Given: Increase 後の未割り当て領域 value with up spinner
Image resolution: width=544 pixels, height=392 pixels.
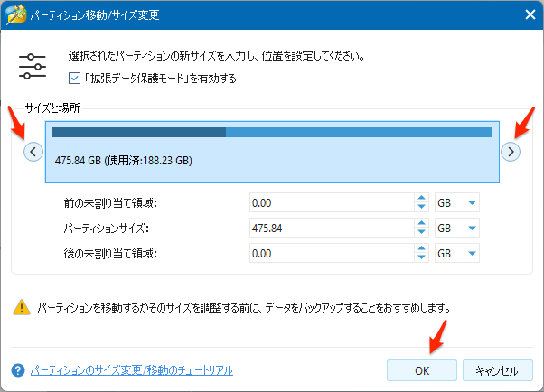Looking at the screenshot, I should coord(421,249).
